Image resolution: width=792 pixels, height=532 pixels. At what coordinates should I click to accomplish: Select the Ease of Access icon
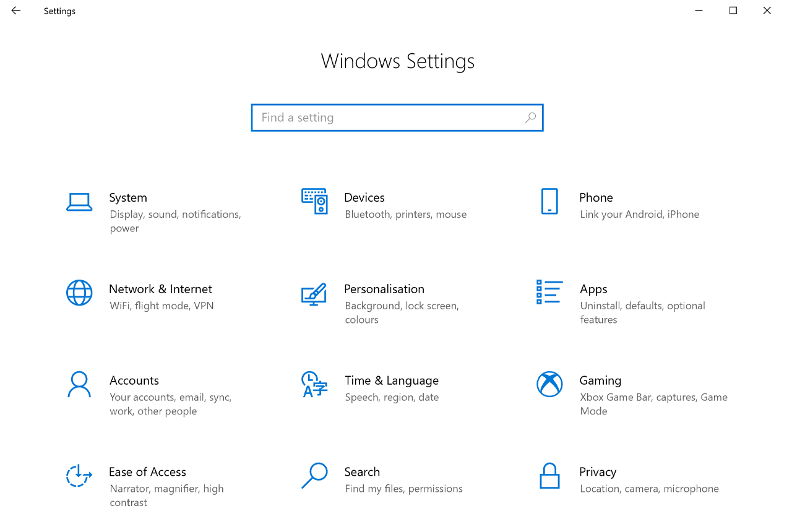[79, 476]
